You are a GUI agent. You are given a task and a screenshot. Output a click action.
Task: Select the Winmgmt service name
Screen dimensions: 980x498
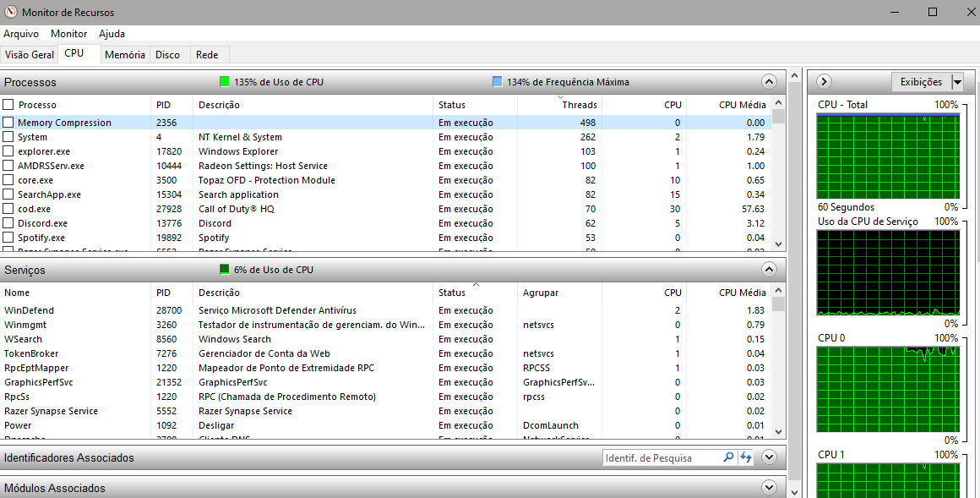(25, 325)
